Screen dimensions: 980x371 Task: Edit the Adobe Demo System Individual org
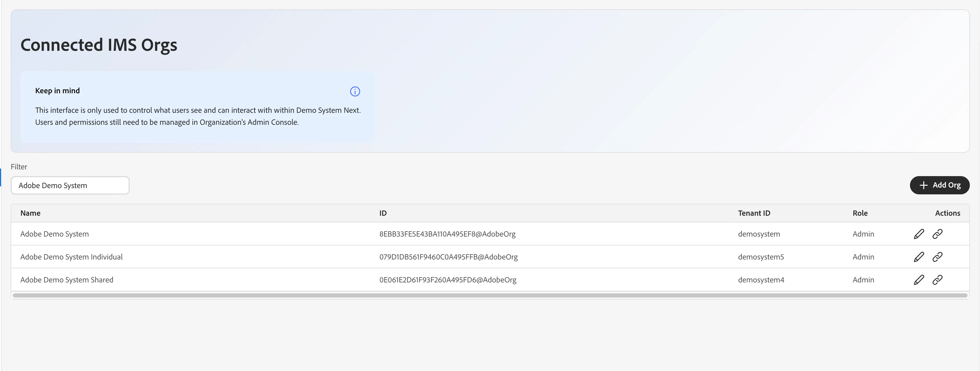[x=919, y=257]
